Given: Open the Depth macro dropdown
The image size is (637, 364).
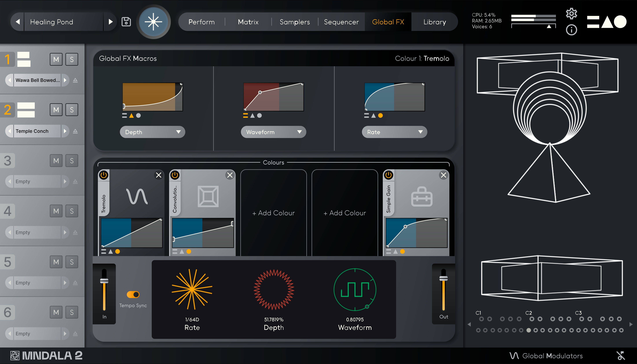Looking at the screenshot, I should 152,132.
